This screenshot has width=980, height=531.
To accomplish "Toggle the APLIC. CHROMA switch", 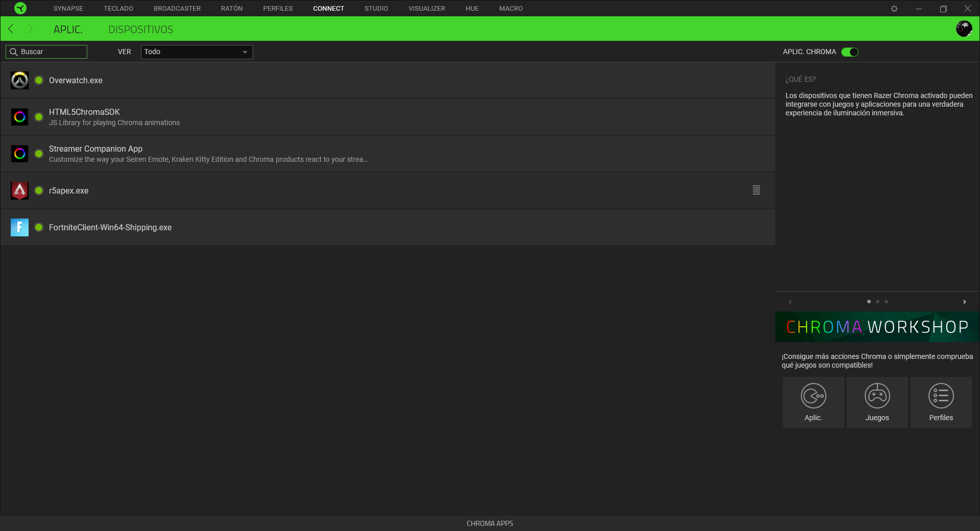I will pyautogui.click(x=850, y=52).
